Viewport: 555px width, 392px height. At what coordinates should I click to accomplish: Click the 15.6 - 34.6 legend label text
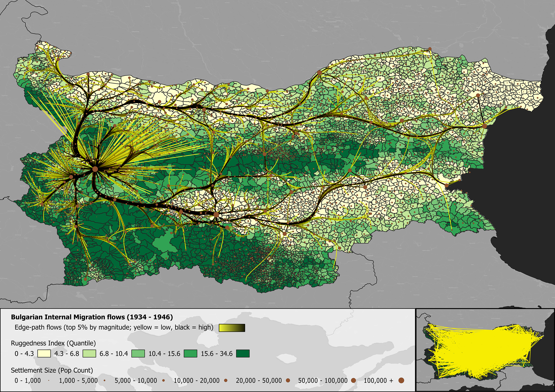click(217, 354)
